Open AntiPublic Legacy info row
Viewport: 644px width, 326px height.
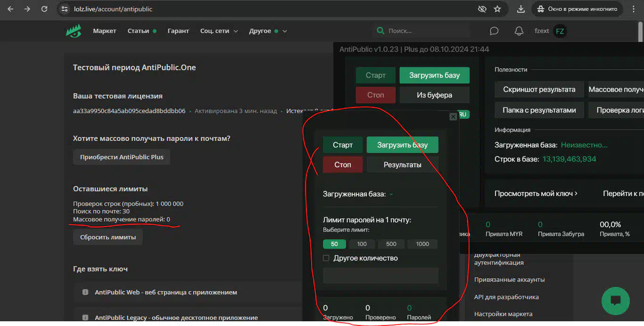(x=188, y=317)
